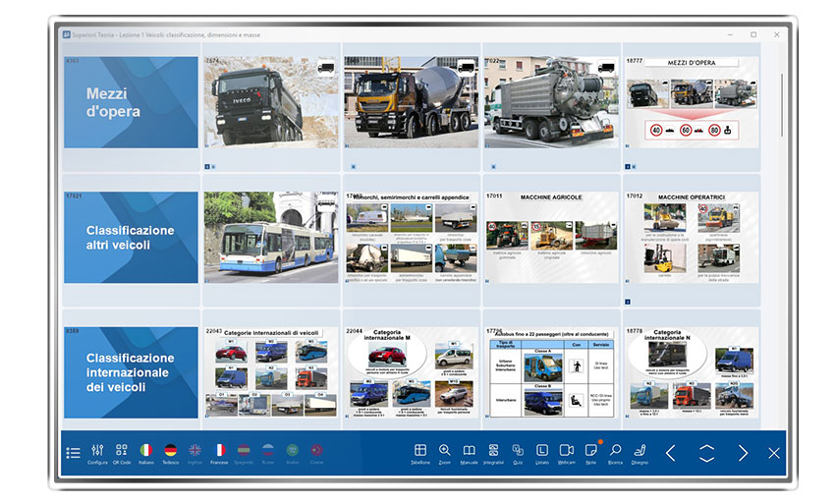Click the QR Code icon

(x=122, y=452)
